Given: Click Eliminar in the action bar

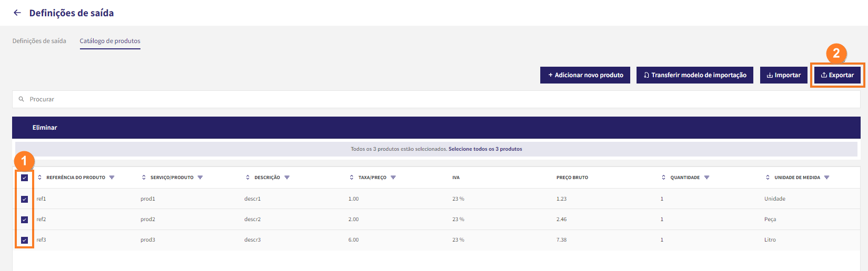Looking at the screenshot, I should click(45, 128).
